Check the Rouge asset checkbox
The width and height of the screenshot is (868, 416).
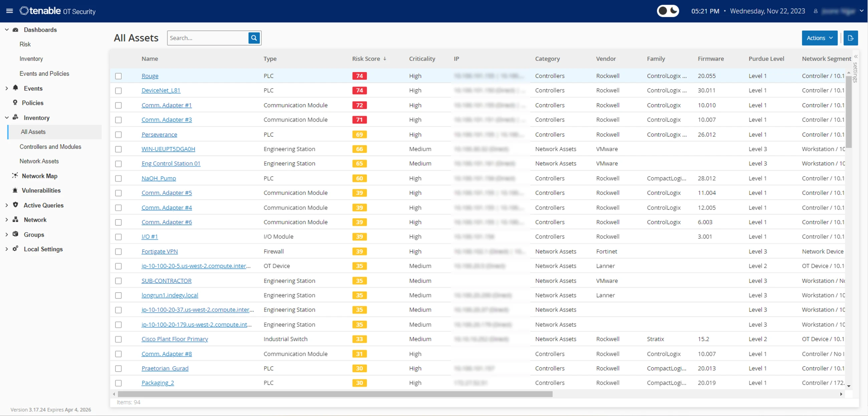[x=119, y=76]
